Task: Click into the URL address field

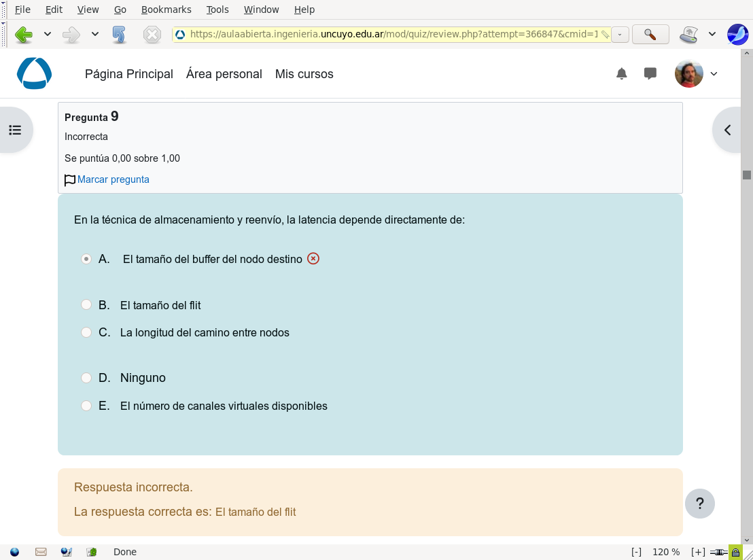Action: click(393, 35)
